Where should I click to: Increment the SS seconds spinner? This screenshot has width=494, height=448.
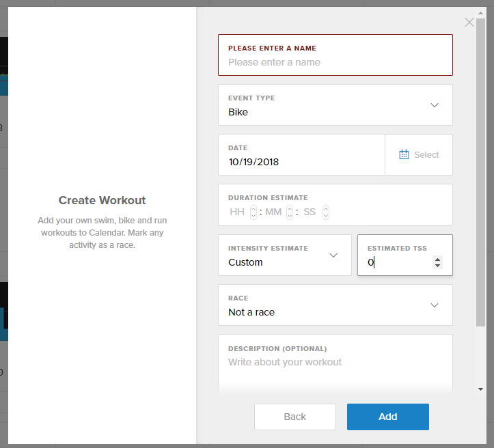pyautogui.click(x=326, y=209)
